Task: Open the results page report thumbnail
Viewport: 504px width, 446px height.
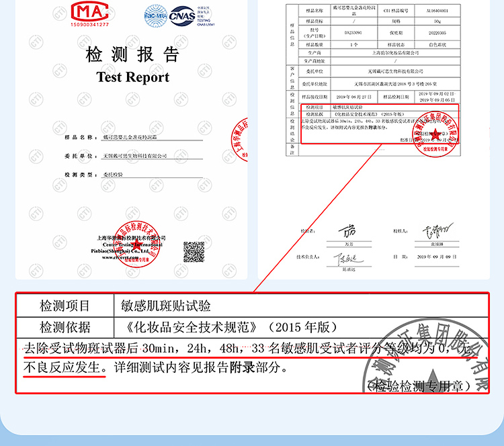Action: point(374,140)
